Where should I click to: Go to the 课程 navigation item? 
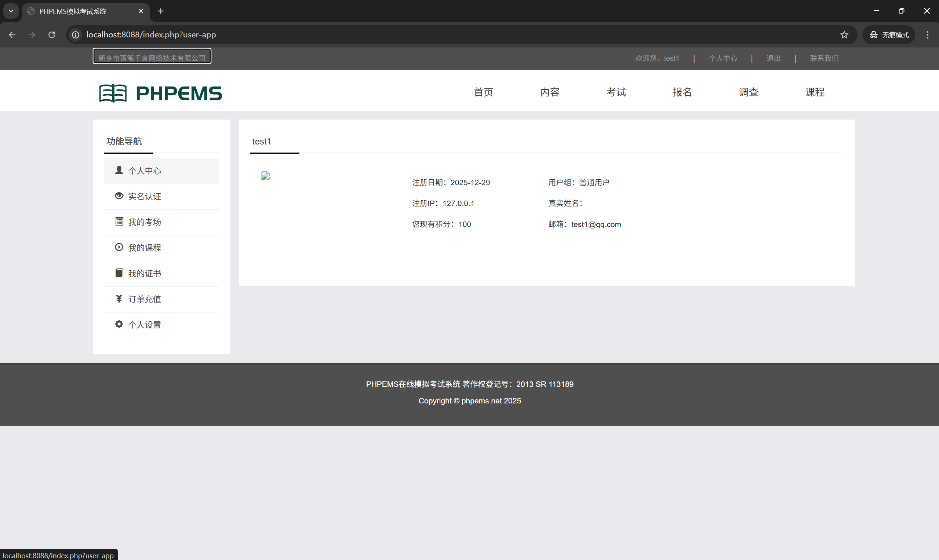pyautogui.click(x=815, y=92)
